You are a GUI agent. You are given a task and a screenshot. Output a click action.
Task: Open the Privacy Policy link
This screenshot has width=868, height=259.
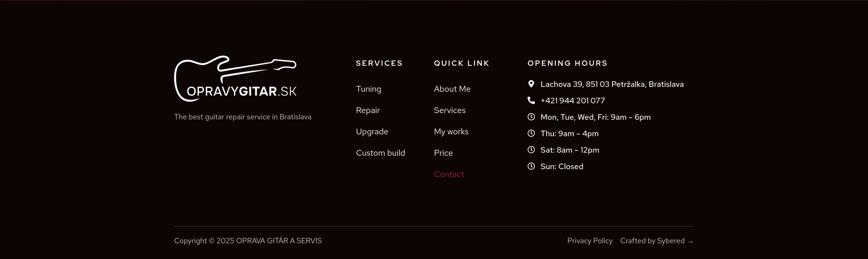point(590,241)
